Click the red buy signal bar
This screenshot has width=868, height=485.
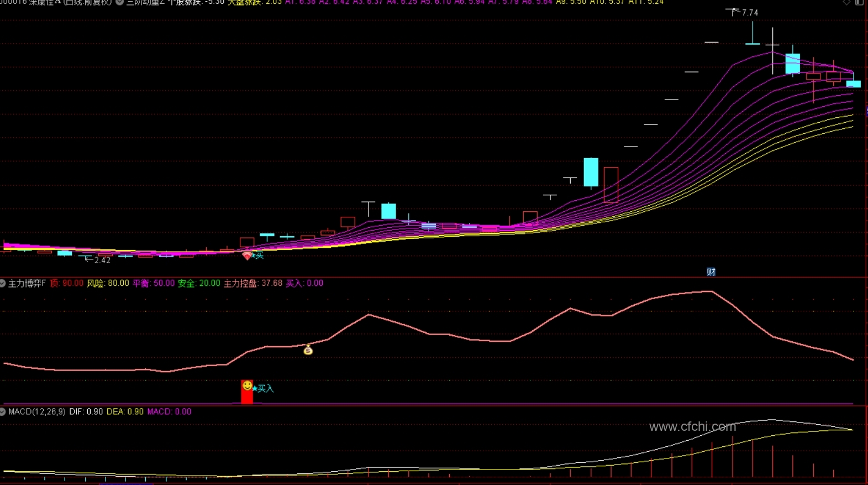pos(247,392)
